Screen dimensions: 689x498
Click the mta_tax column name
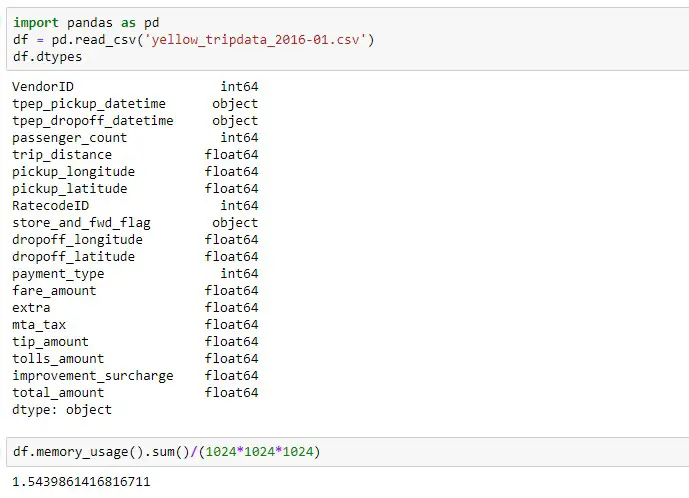tap(39, 325)
